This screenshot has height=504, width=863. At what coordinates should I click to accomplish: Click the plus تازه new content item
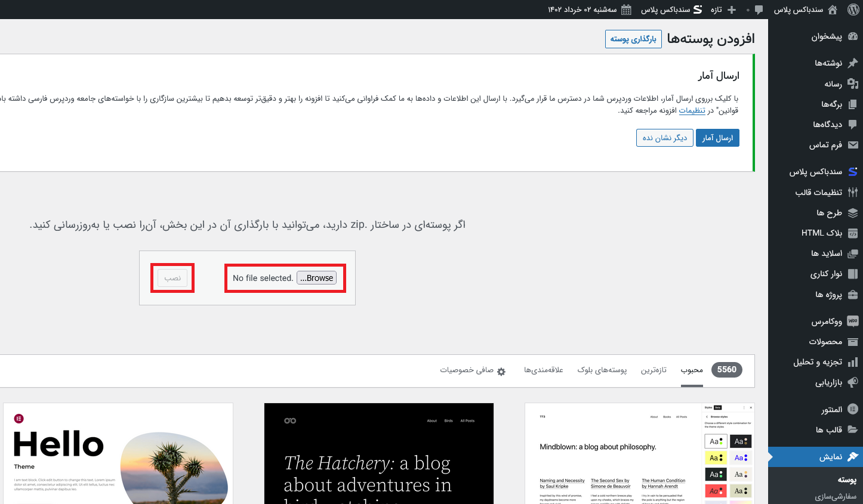723,10
